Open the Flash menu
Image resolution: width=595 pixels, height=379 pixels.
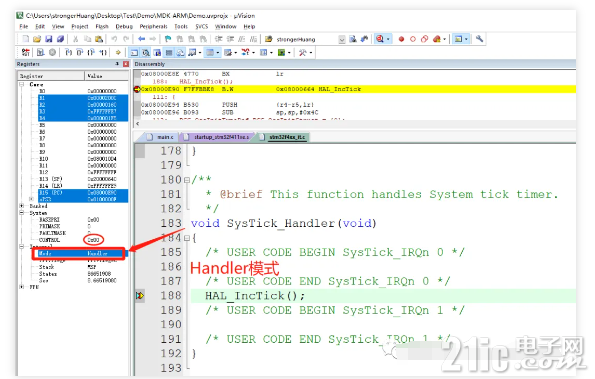coord(102,26)
